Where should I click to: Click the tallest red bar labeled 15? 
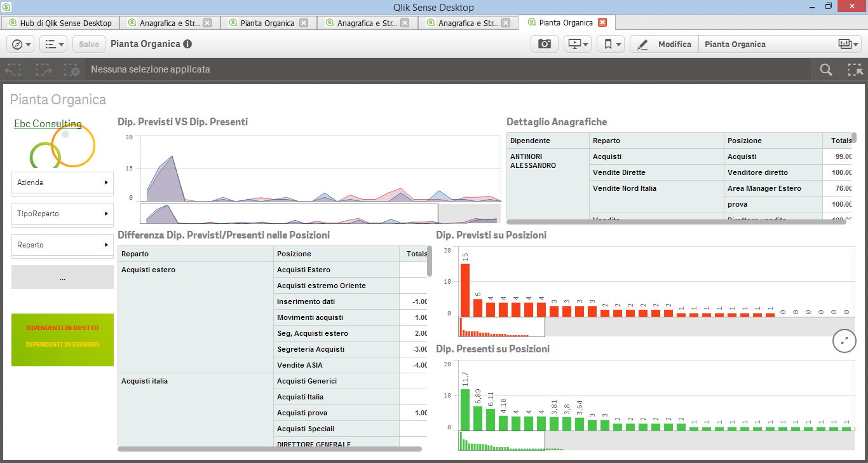tap(465, 289)
